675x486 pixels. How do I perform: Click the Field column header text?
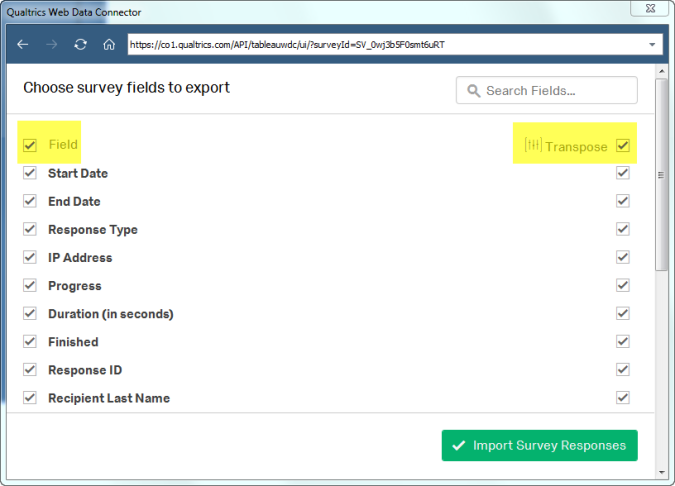point(63,145)
